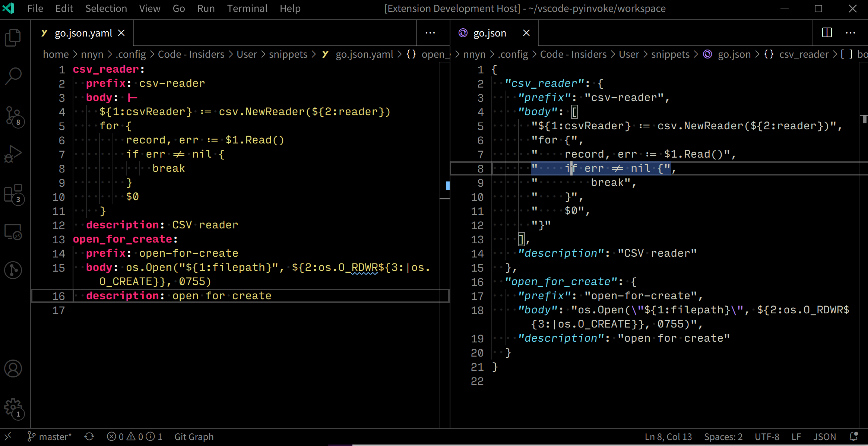Click snippets breadcrumb in left editor

(x=288, y=54)
